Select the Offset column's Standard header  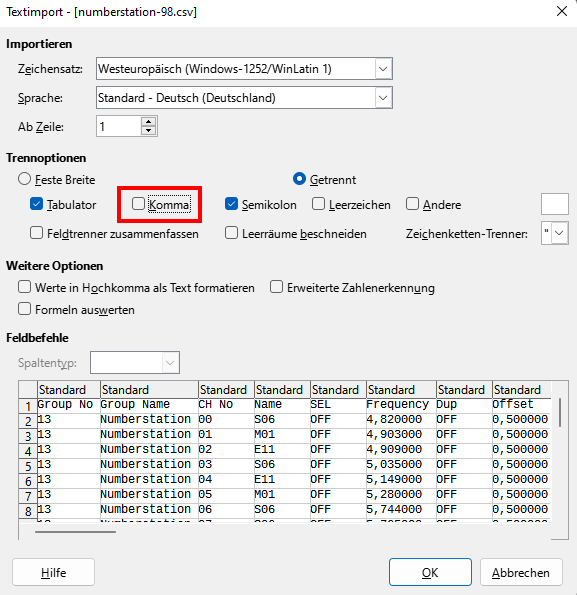522,390
